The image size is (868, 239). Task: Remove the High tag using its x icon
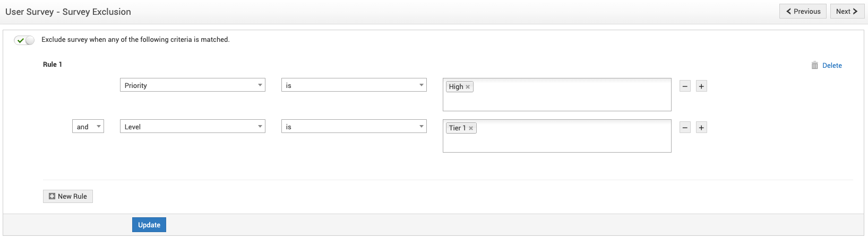pyautogui.click(x=468, y=87)
